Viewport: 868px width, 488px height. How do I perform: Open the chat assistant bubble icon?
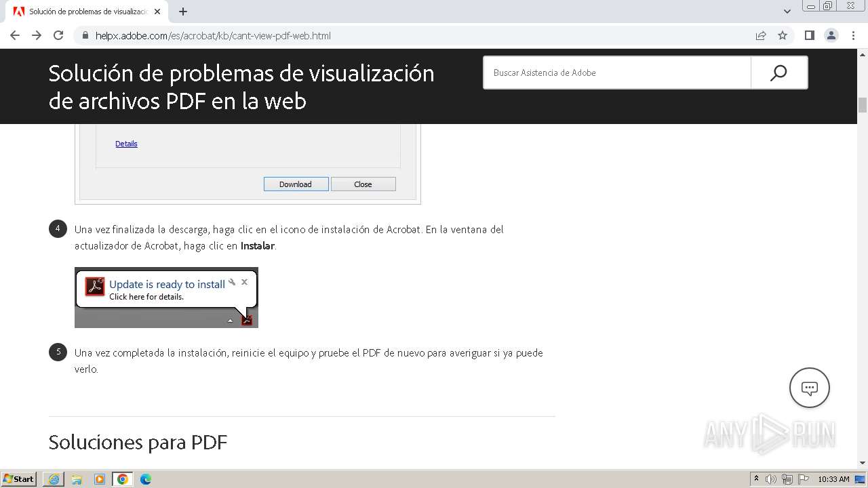810,388
